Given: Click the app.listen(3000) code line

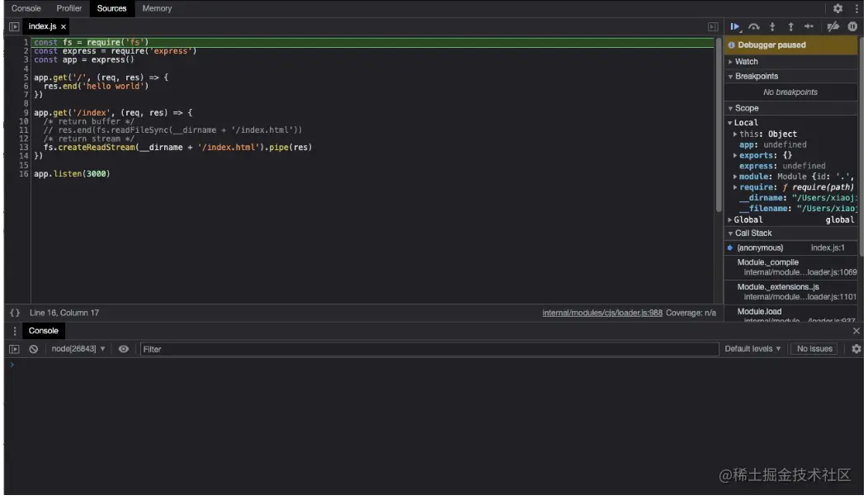Looking at the screenshot, I should click(x=72, y=174).
